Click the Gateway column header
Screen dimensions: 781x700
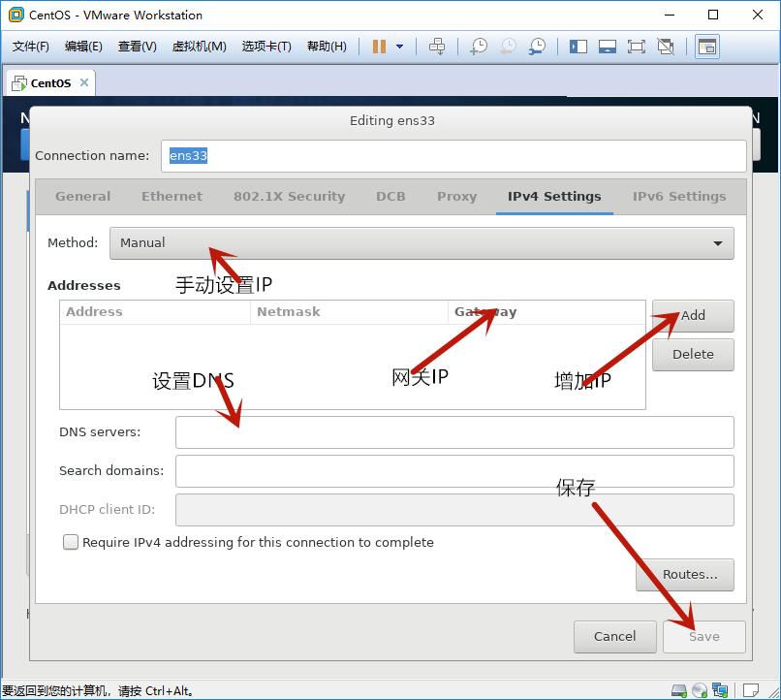(547, 312)
